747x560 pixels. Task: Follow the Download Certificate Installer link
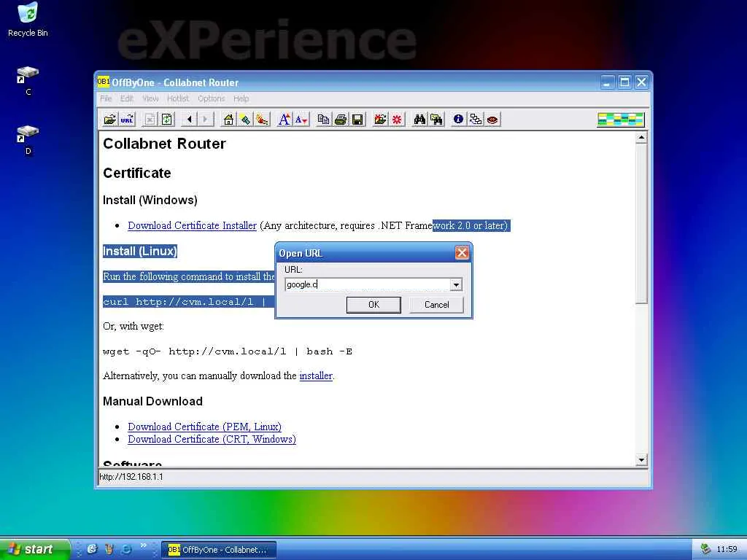pos(192,226)
